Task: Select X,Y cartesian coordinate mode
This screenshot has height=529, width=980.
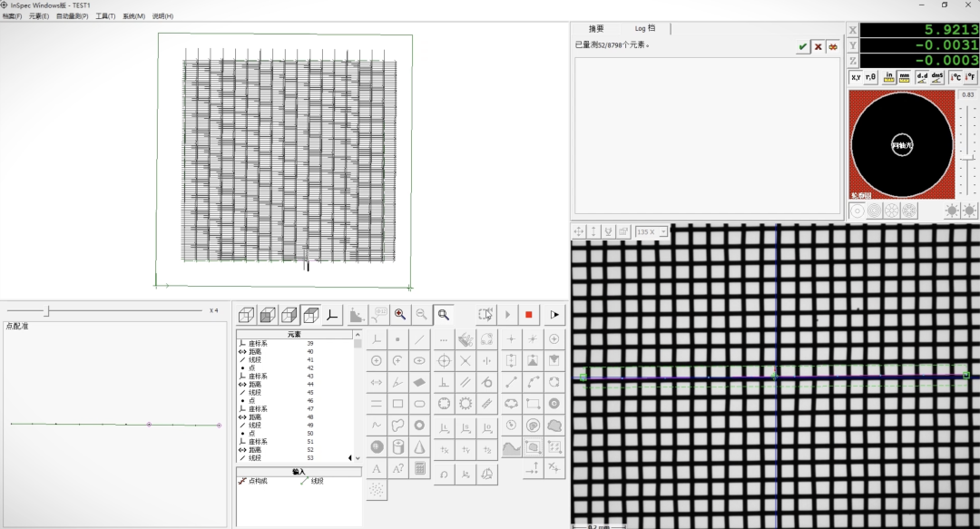Action: (x=856, y=77)
